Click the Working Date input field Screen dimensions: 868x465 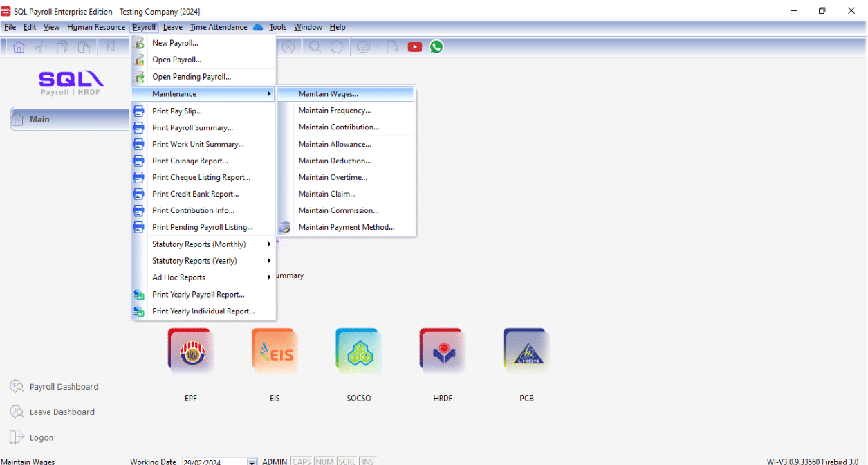coord(213,462)
